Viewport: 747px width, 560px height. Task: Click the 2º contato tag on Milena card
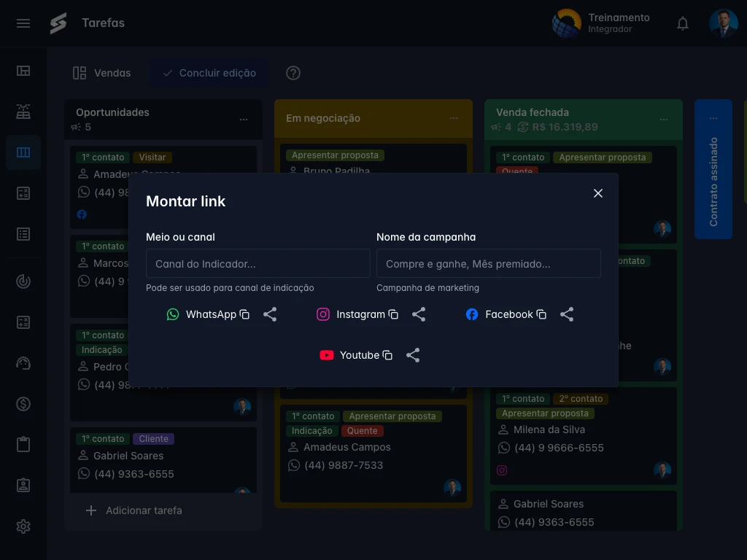(x=581, y=399)
